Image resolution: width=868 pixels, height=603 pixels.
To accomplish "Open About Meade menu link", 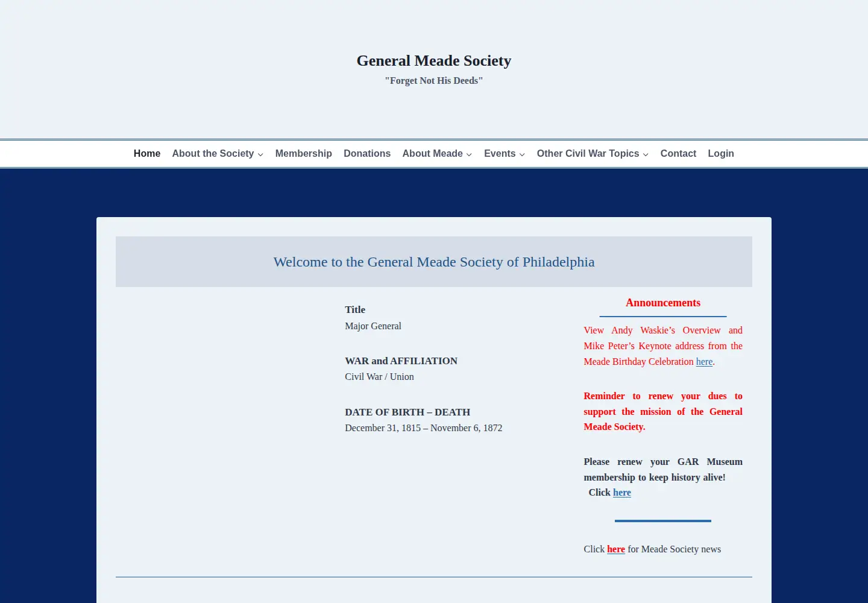I will tap(433, 154).
